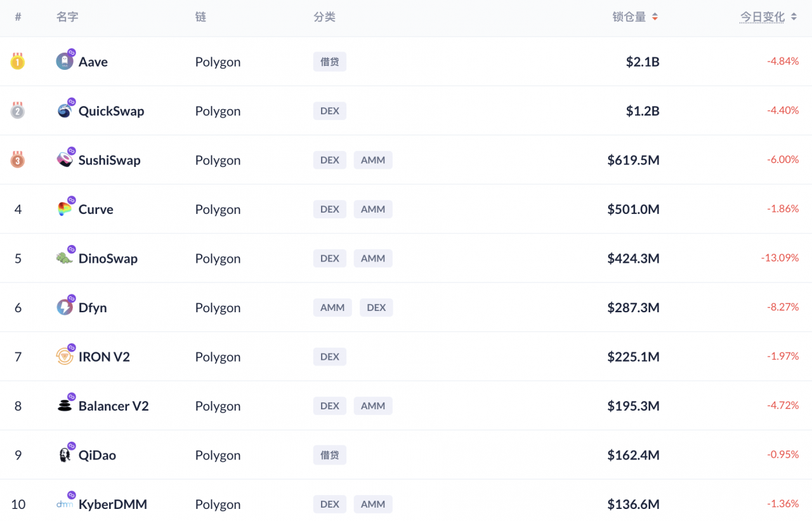Screen dimensions: 812x521
Task: Click the 借贷 tag on Aave row
Action: [x=330, y=62]
